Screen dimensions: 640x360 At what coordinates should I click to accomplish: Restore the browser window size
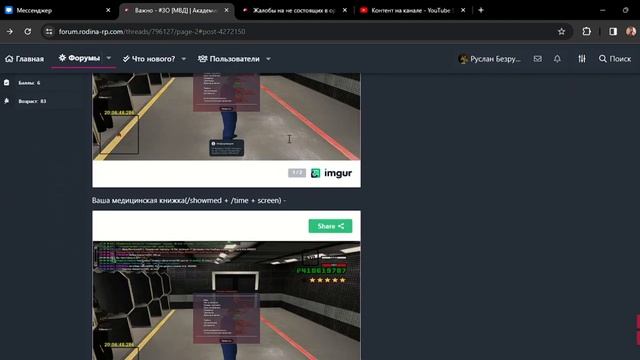(x=626, y=10)
